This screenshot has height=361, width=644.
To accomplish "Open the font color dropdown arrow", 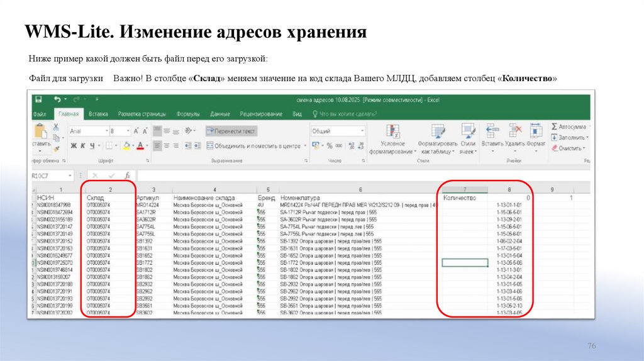I will pos(147,145).
